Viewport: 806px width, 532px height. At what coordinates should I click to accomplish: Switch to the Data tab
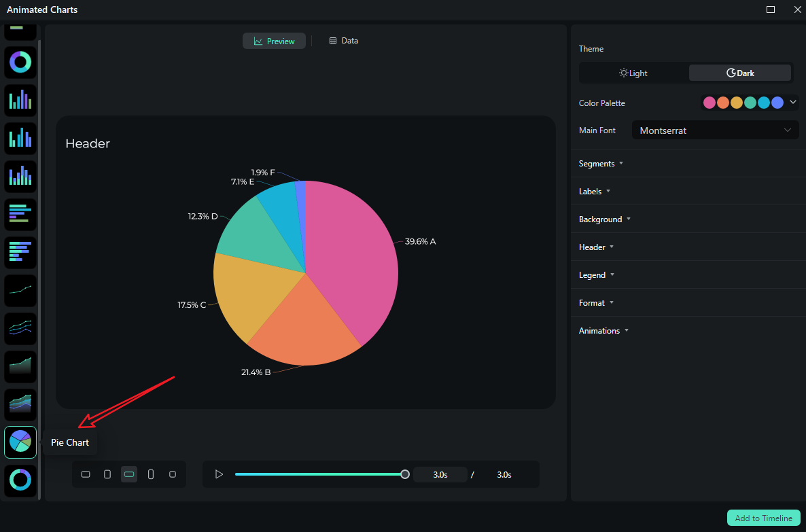click(343, 41)
